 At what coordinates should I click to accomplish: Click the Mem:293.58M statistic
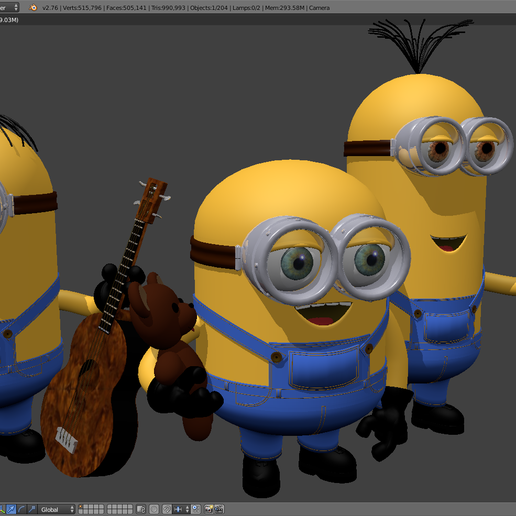(285, 7)
